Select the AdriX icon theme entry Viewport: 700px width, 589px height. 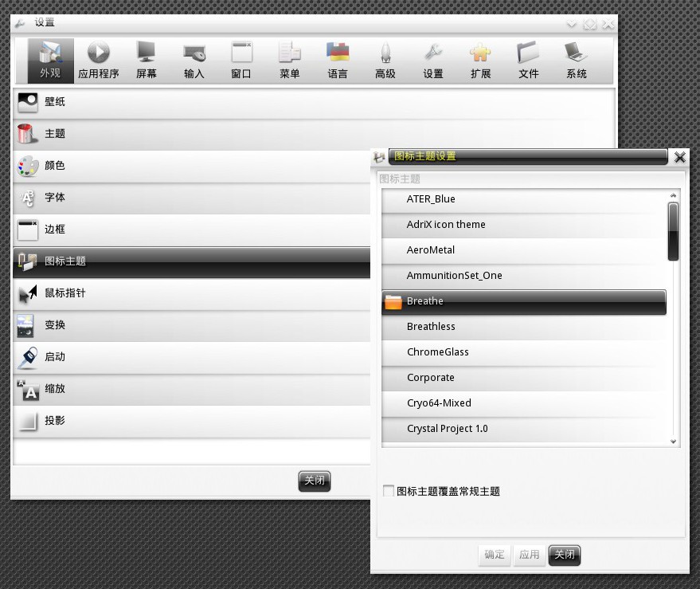(524, 225)
